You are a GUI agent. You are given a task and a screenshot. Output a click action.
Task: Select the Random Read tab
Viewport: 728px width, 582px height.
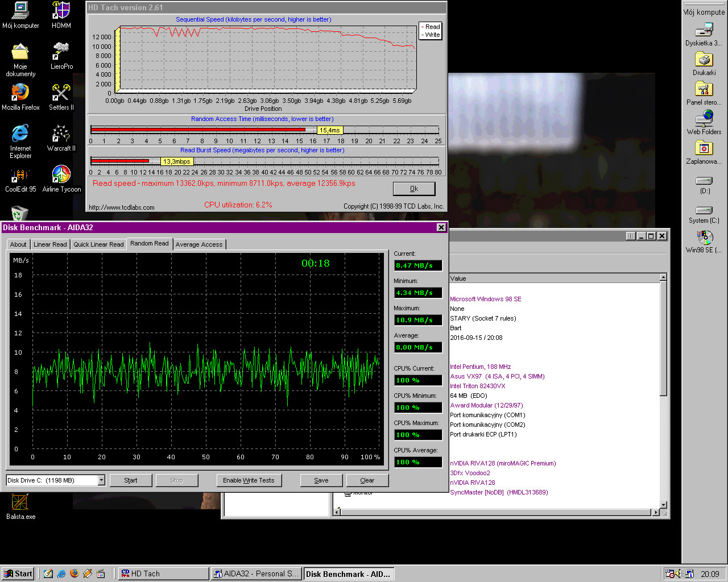(150, 243)
